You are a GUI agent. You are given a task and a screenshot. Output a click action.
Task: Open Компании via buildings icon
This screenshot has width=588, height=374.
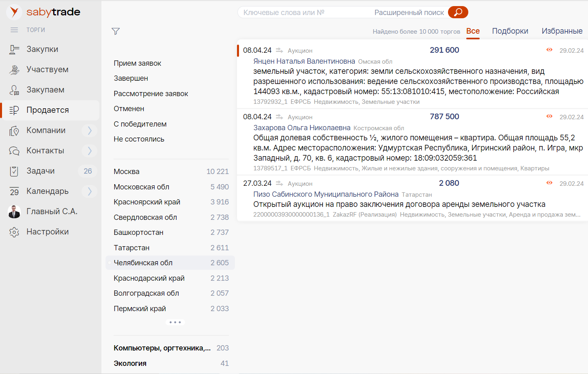[14, 130]
